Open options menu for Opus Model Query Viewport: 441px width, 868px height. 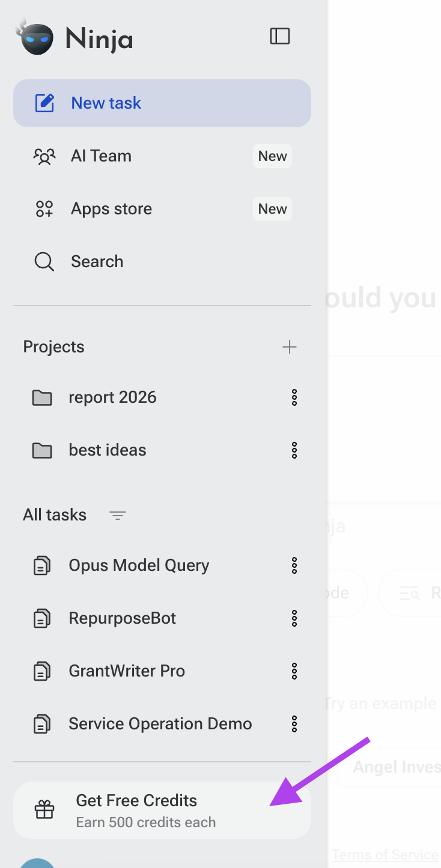click(x=294, y=565)
